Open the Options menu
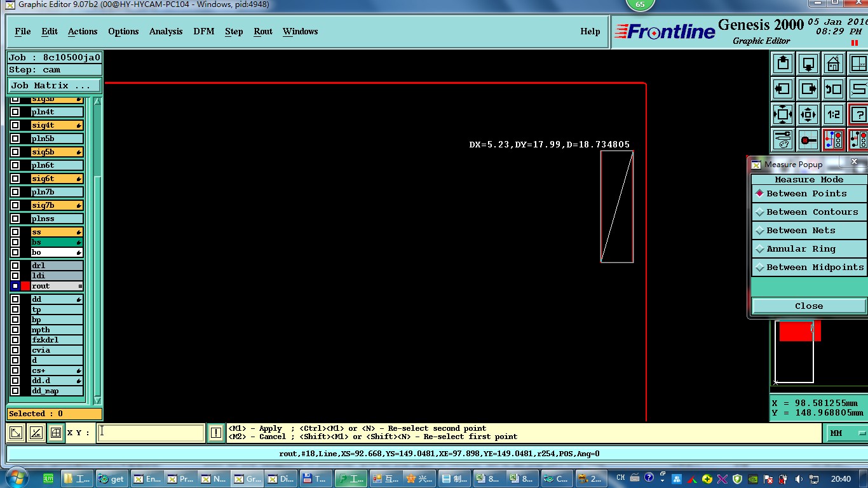 click(x=123, y=31)
